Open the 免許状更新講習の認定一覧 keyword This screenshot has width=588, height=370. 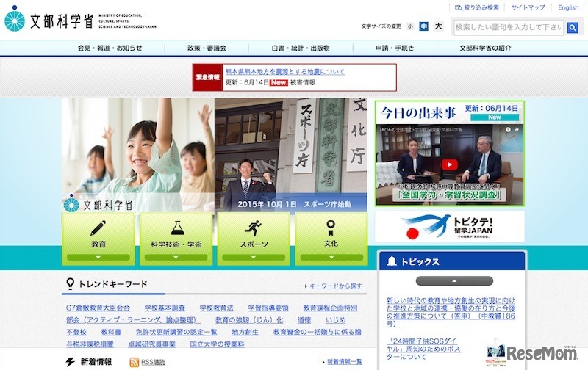[176, 332]
